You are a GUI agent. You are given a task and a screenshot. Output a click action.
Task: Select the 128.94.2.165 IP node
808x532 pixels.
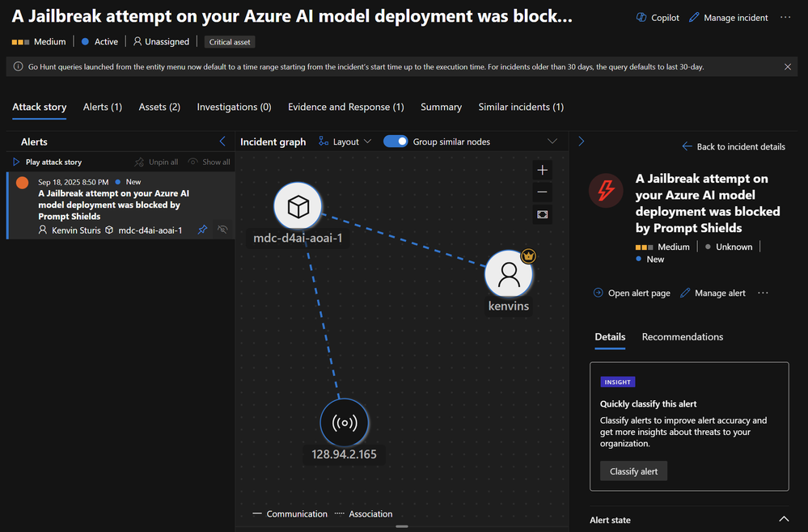tap(344, 423)
